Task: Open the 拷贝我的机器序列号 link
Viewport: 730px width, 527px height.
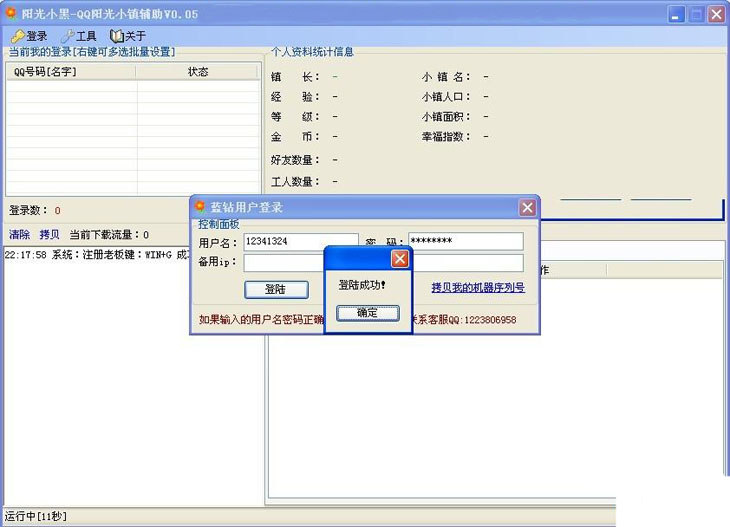Action: [478, 287]
